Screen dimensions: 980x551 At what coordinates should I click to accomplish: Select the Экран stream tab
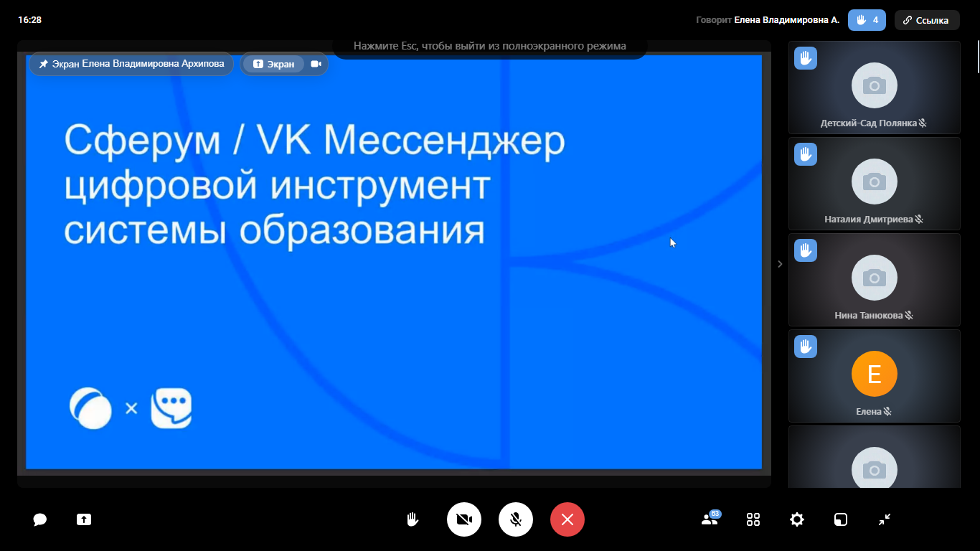click(x=273, y=64)
